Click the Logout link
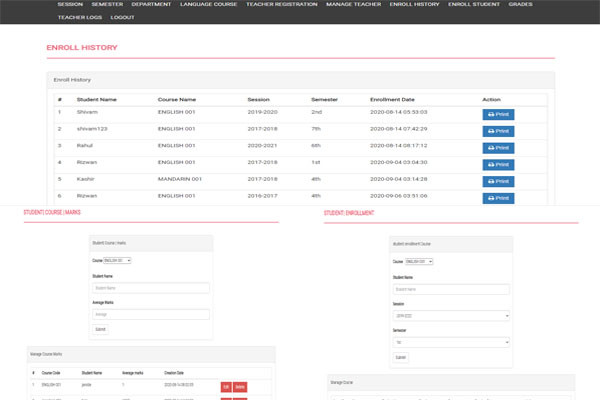This screenshot has height=400, width=600. click(x=123, y=18)
